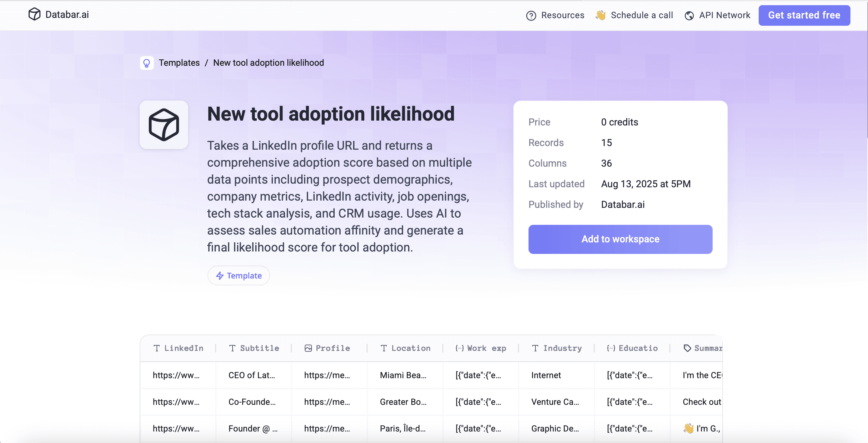Screen dimensions: 868x443
Task: Open the Resources menu
Action: [x=563, y=15]
